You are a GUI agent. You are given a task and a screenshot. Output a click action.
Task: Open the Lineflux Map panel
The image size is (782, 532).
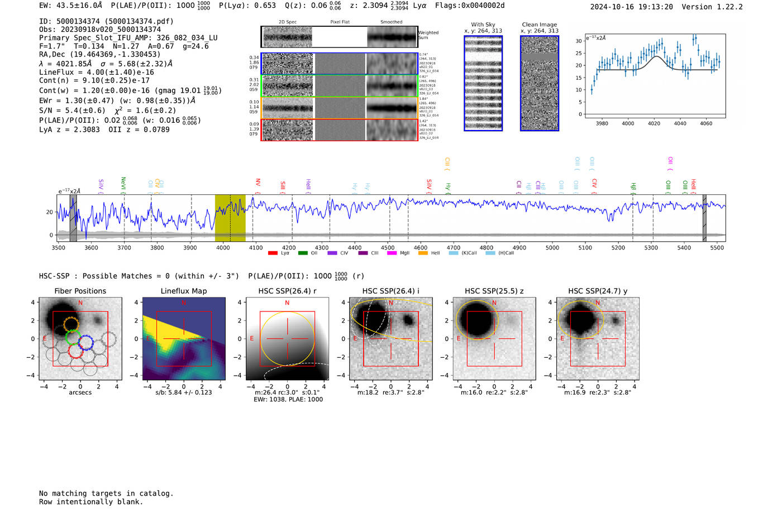pos(184,339)
